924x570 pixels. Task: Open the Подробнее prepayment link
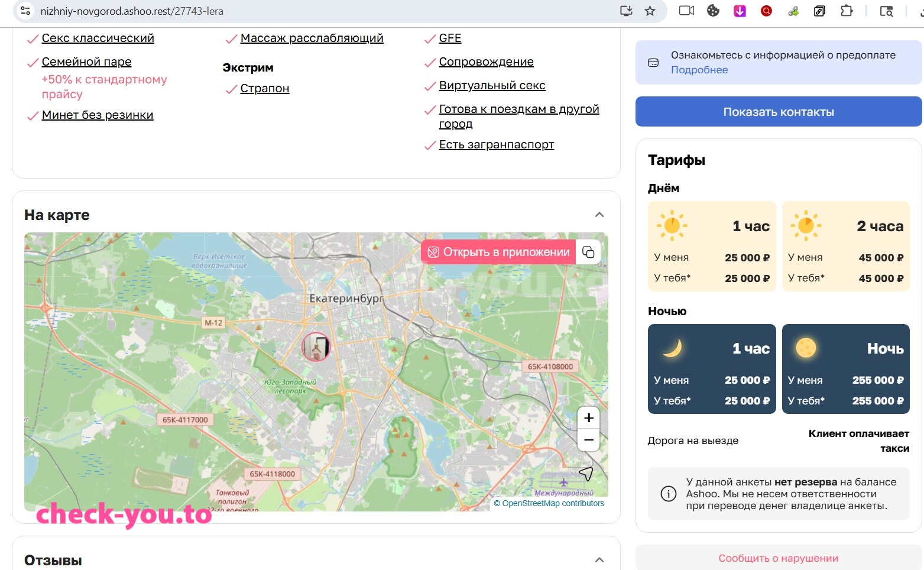(699, 70)
